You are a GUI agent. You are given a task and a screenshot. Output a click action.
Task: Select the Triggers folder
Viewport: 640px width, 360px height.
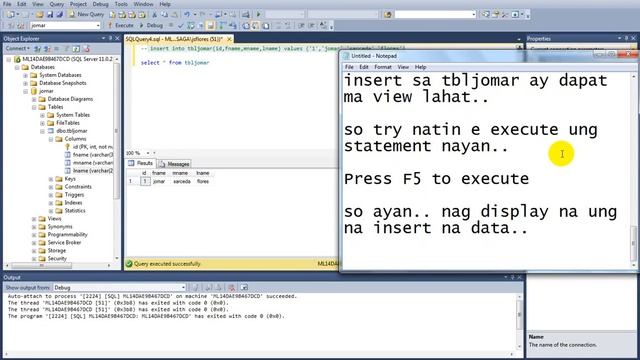74,195
